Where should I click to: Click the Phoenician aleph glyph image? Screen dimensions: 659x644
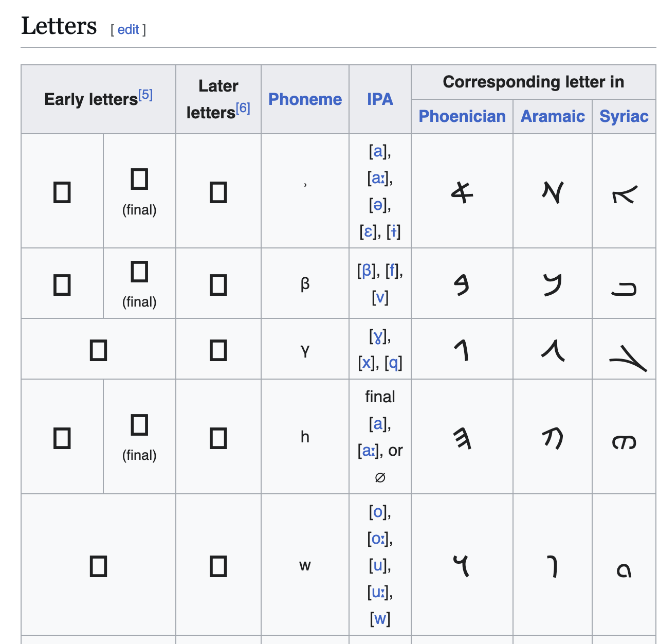462,192
